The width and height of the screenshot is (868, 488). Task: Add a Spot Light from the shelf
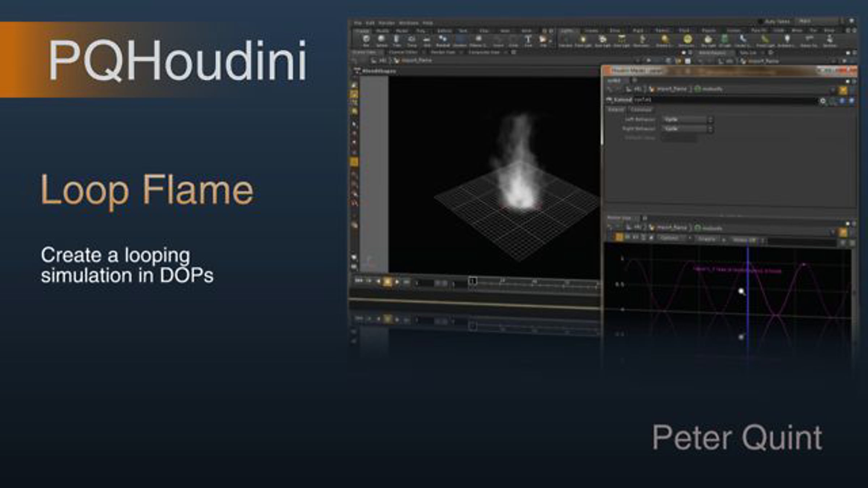pyautogui.click(x=603, y=40)
